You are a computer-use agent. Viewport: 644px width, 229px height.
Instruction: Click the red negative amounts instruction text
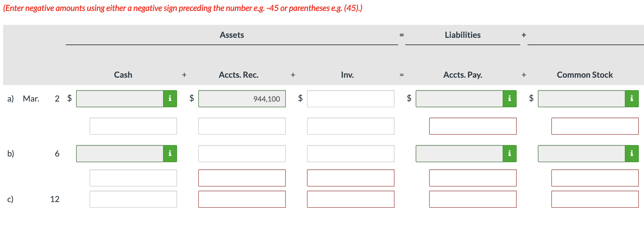[x=183, y=8]
